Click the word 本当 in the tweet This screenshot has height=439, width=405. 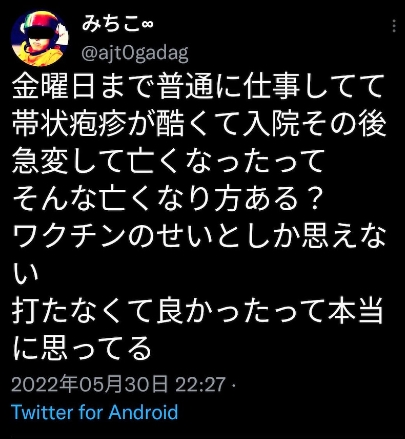[x=355, y=311]
